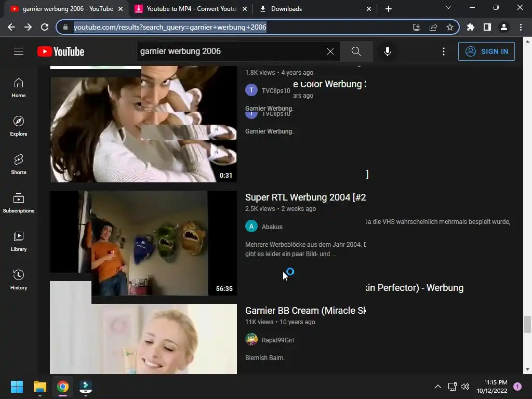Open the volume control in tray
532x399 pixels.
pyautogui.click(x=465, y=387)
